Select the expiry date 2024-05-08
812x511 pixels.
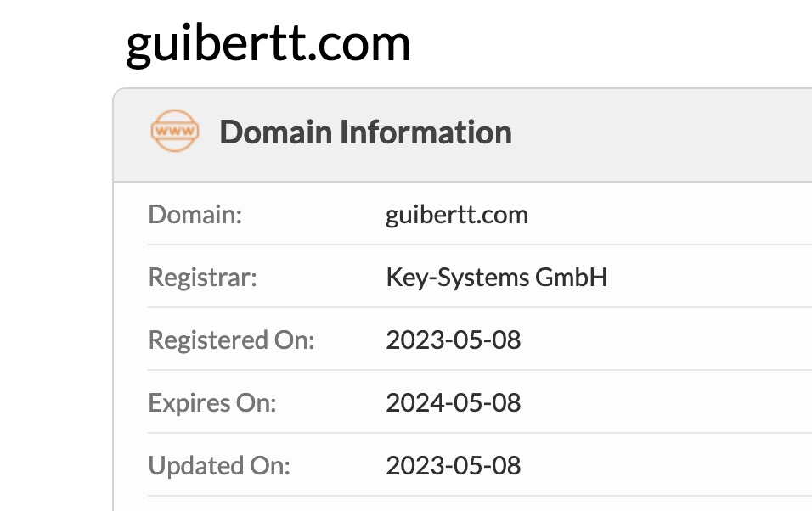(x=454, y=402)
